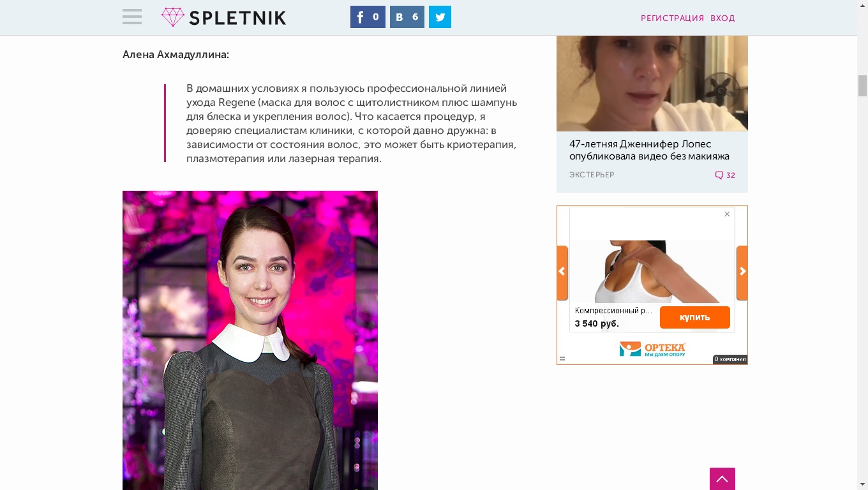The width and height of the screenshot is (868, 490).
Task: Open the Jennifer Lopez video thumbnail
Action: (x=652, y=83)
